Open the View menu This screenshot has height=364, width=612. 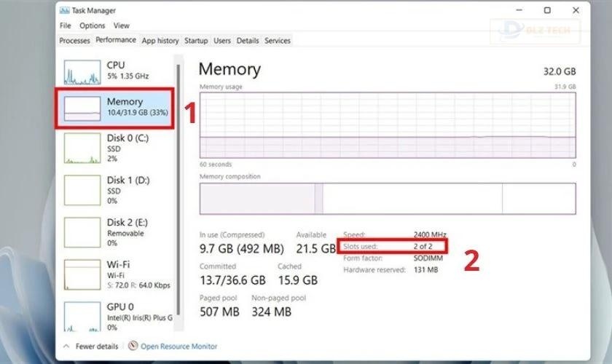tap(121, 25)
